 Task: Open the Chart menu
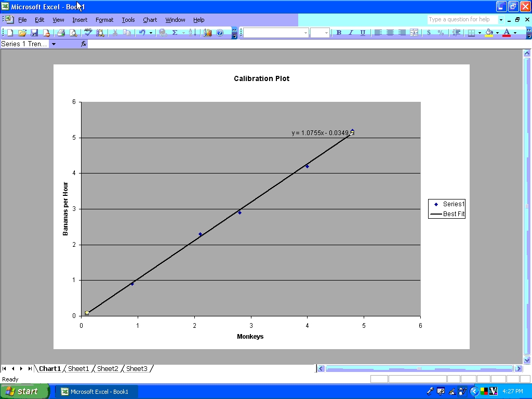point(150,20)
